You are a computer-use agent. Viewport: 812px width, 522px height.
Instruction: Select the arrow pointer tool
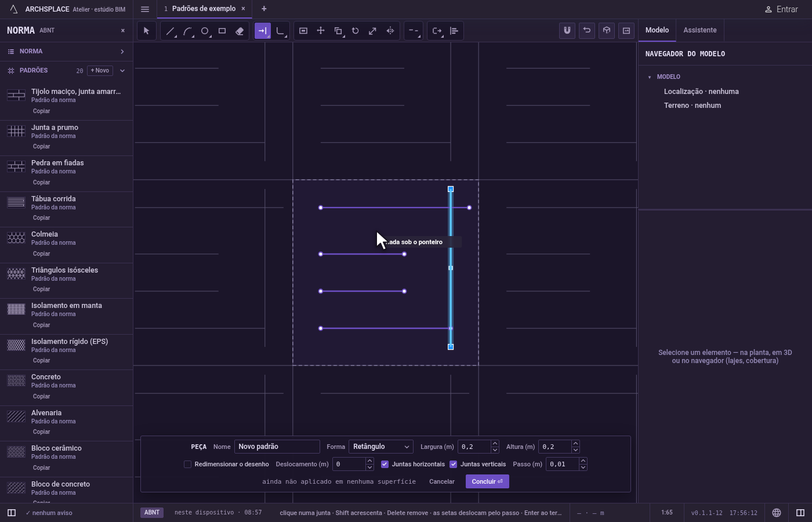(x=146, y=31)
